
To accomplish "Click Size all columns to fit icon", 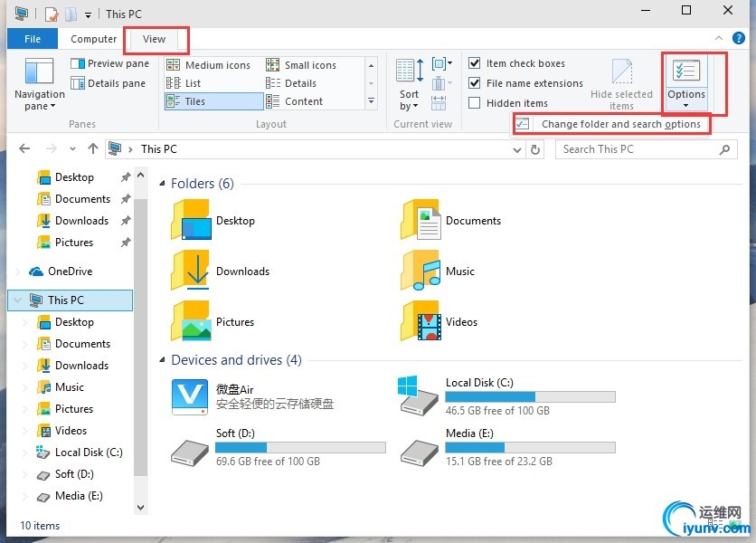I will (439, 102).
